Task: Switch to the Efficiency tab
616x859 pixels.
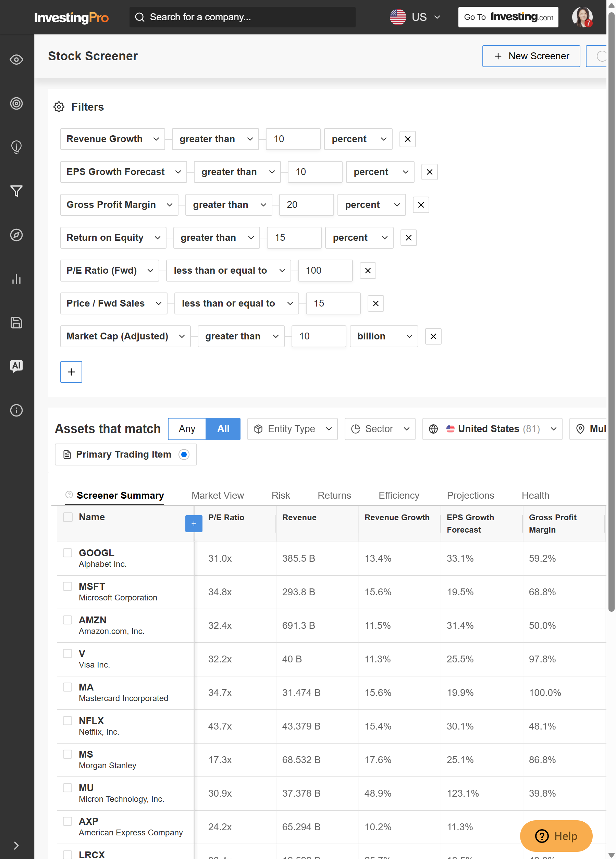Action: point(399,495)
